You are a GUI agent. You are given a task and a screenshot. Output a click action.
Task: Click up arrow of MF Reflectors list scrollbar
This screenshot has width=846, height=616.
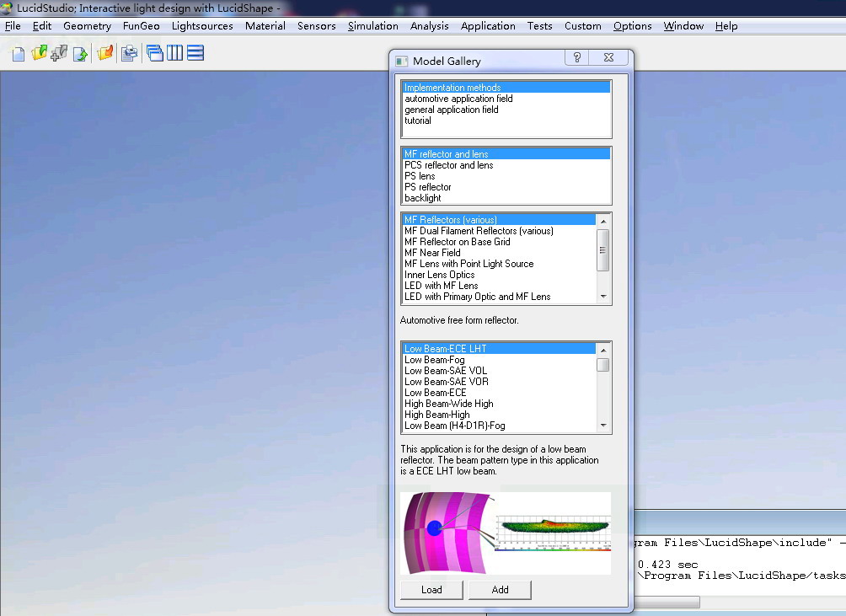pyautogui.click(x=603, y=221)
